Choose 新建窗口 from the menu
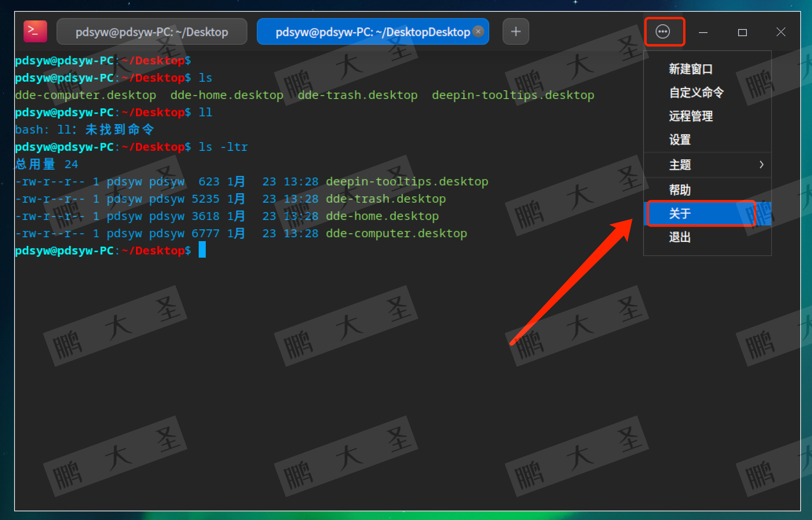Image resolution: width=812 pixels, height=520 pixels. pyautogui.click(x=690, y=69)
